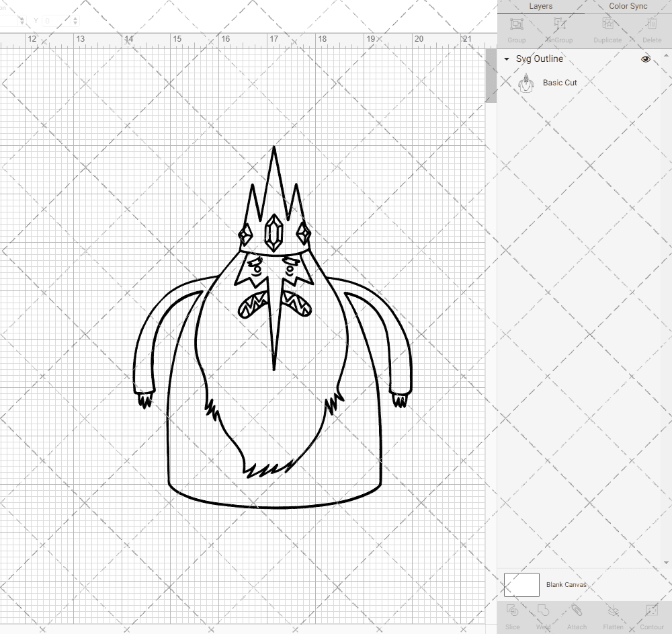The width and height of the screenshot is (672, 634).
Task: Switch to the Color Sync tab
Action: 628,6
